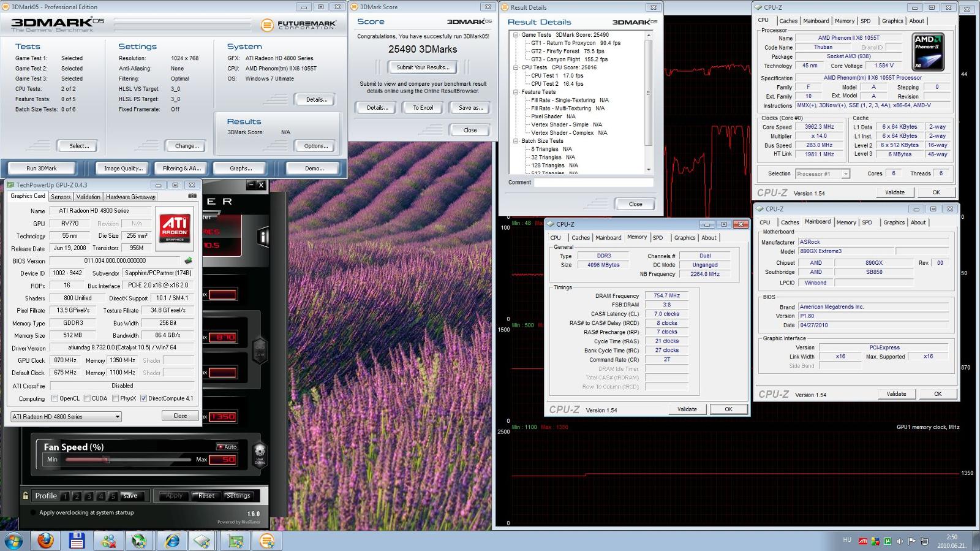Image resolution: width=980 pixels, height=551 pixels.
Task: Open the green globe with arrow taskbar icon
Action: [140, 541]
